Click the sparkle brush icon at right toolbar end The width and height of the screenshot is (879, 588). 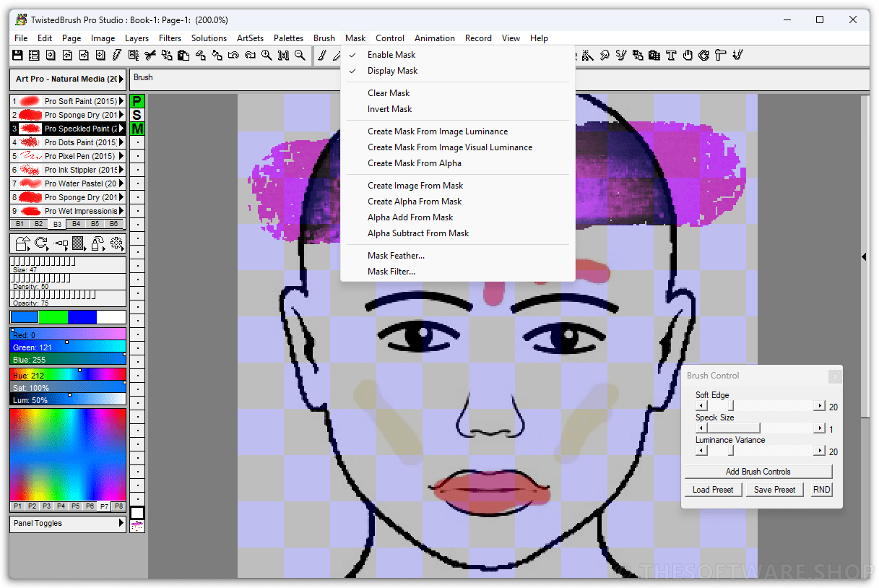pos(737,55)
